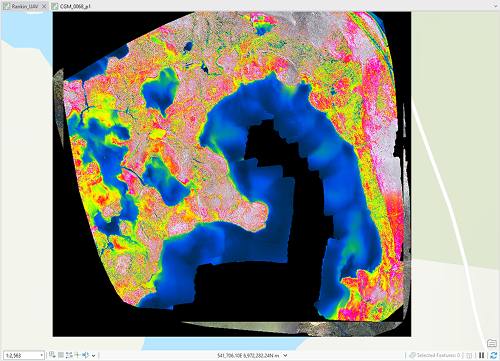Image resolution: width=500 pixels, height=361 pixels.
Task: Open the coordinate display units dropdown
Action: click(x=285, y=356)
